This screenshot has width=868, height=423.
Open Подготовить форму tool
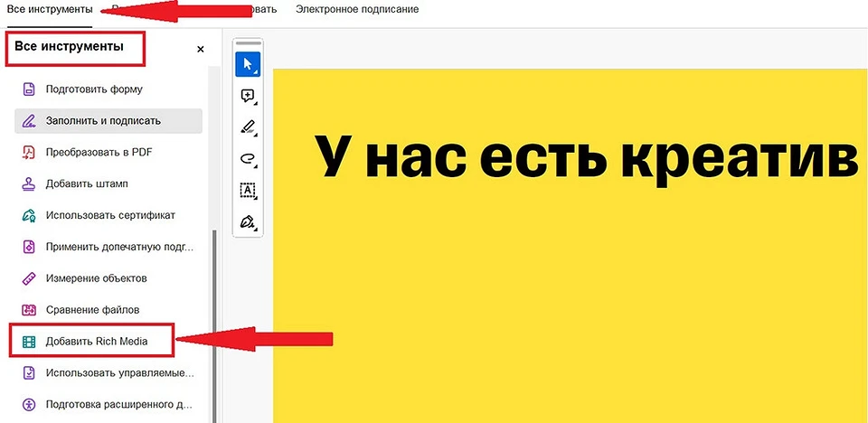coord(108,89)
